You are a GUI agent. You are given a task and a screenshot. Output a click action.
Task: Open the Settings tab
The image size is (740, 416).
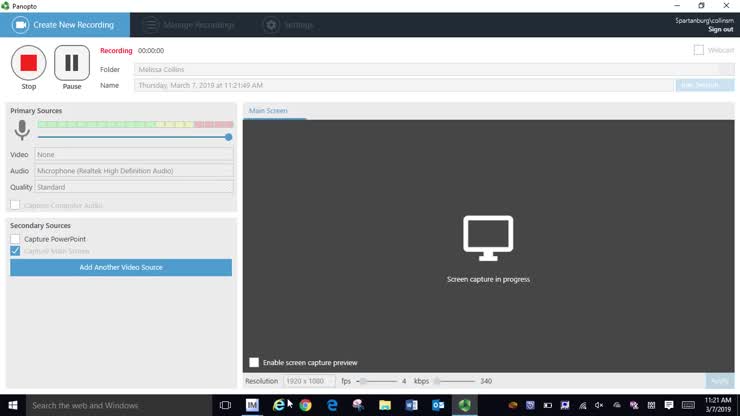pyautogui.click(x=288, y=25)
